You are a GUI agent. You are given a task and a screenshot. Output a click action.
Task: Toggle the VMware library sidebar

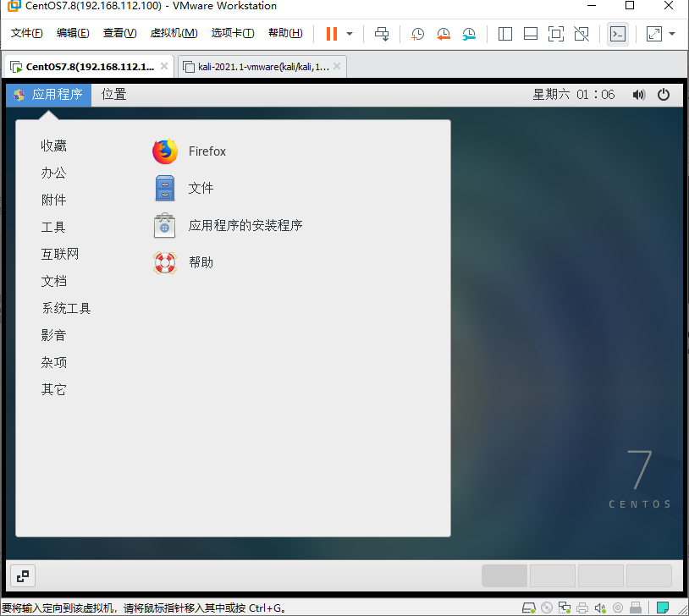pos(504,34)
